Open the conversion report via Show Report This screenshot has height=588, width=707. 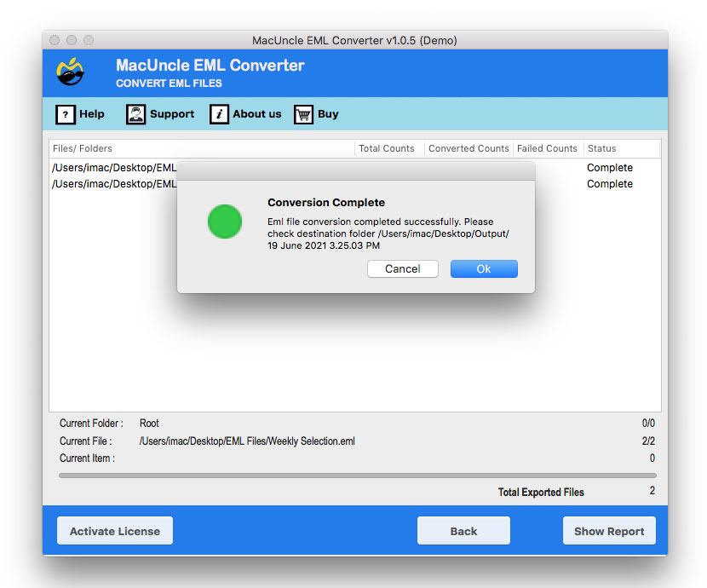[x=609, y=530]
